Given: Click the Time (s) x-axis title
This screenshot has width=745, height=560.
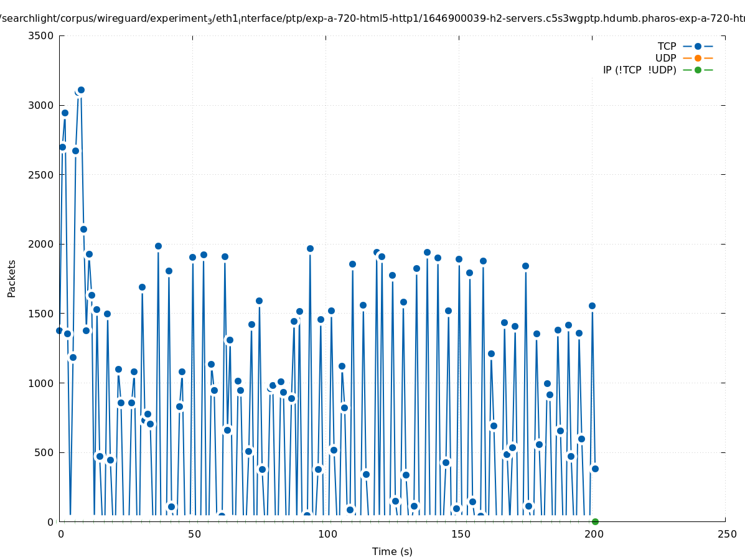Looking at the screenshot, I should (x=392, y=551).
